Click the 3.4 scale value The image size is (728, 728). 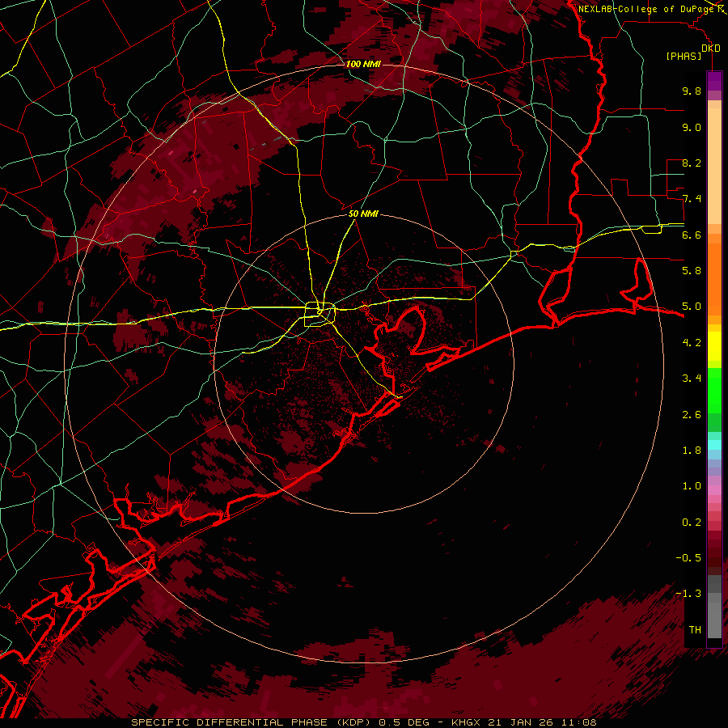(692, 379)
